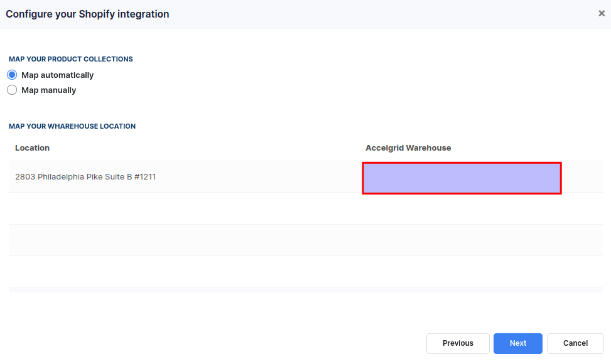Click the 'Map Your Wharehouse Location' heading

72,126
